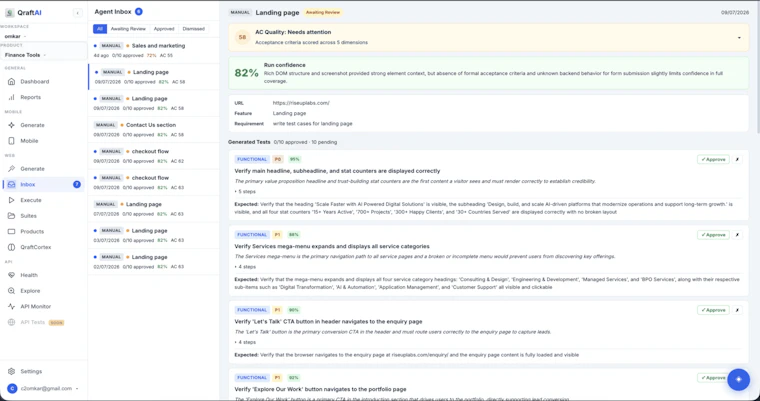
Task: Open the omkar workspace dropdown
Action: click(x=16, y=36)
